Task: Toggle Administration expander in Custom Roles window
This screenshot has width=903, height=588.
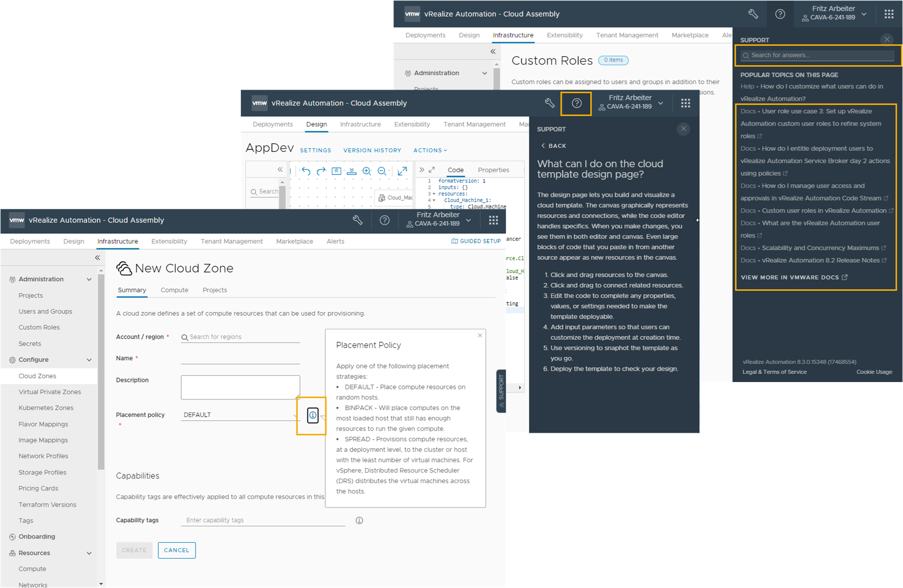Action: click(485, 73)
